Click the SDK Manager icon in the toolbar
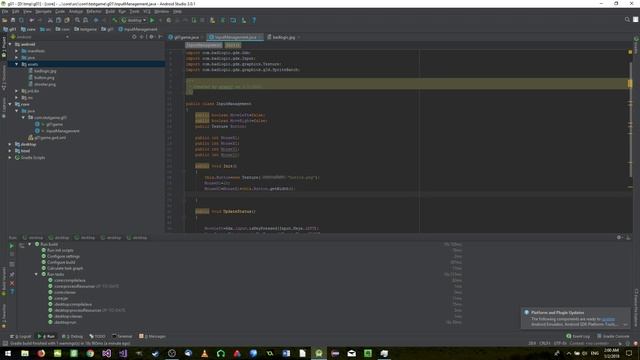 (x=244, y=20)
